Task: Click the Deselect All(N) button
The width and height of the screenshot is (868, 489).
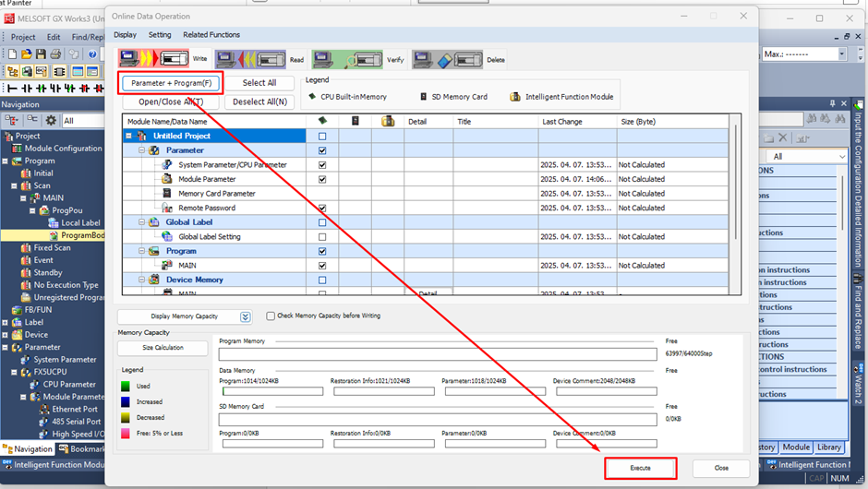Action: pos(259,101)
